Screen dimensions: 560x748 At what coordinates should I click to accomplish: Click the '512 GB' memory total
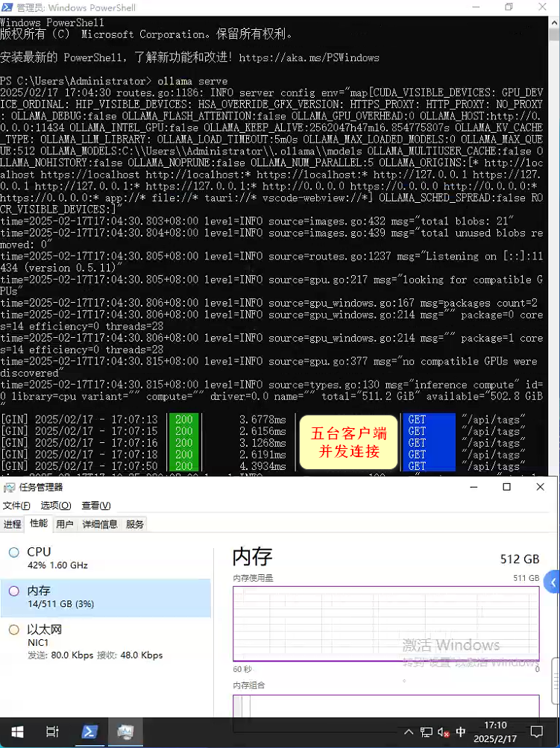point(520,559)
